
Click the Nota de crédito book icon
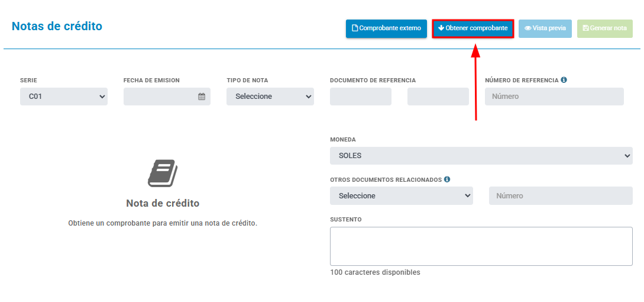(x=163, y=174)
